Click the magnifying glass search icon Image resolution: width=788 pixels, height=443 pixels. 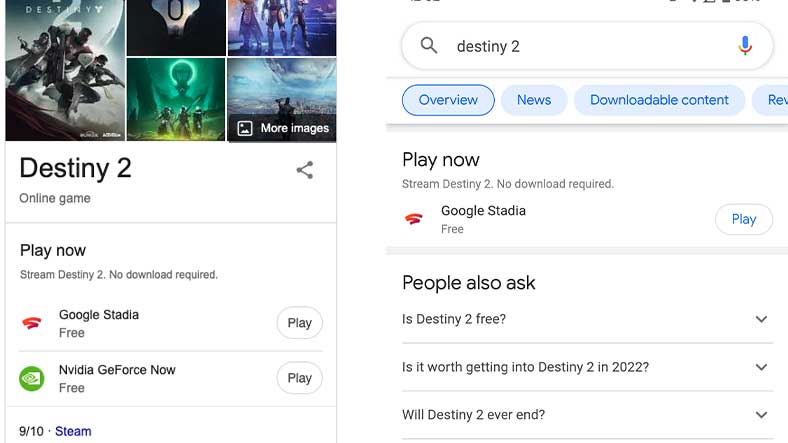pos(429,46)
